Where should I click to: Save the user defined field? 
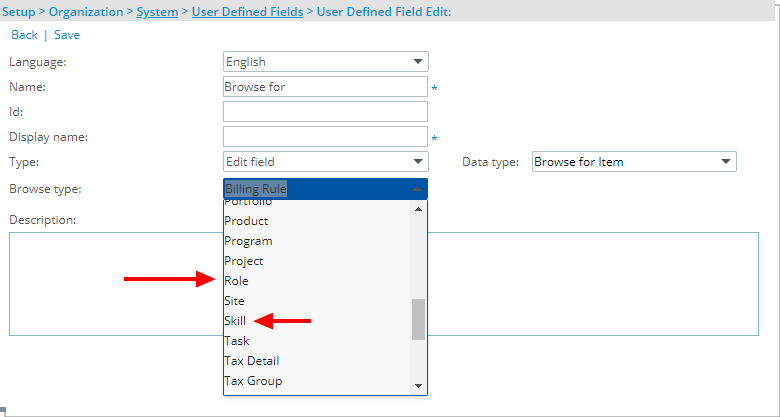tap(67, 35)
